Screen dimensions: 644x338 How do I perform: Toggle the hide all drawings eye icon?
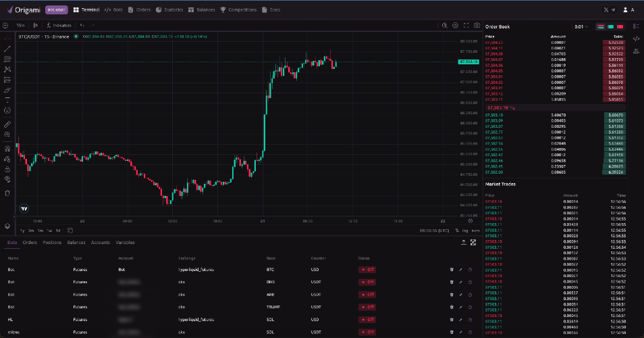7,179
